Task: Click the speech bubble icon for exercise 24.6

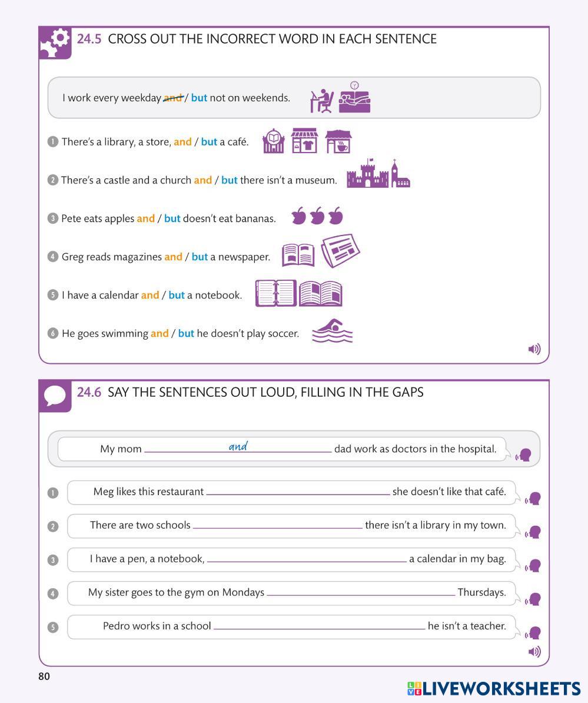Action: (x=55, y=396)
